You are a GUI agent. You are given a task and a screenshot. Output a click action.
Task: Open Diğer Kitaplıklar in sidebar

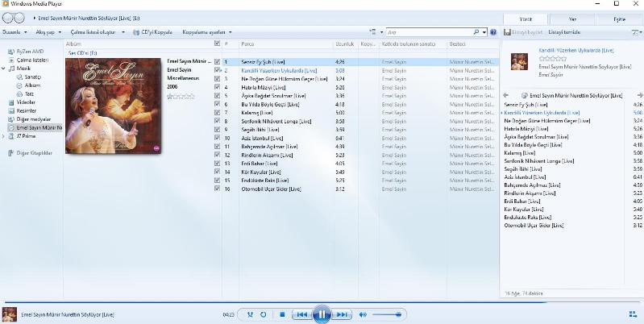pos(31,153)
